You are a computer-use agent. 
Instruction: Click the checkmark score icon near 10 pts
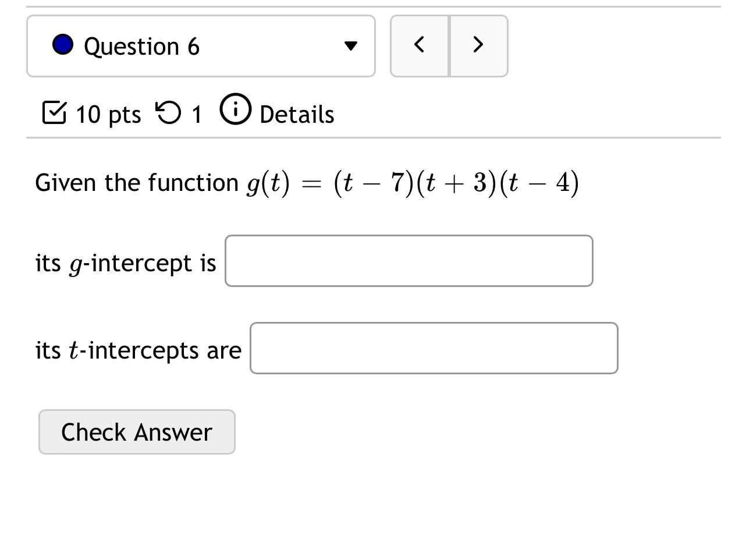(55, 114)
